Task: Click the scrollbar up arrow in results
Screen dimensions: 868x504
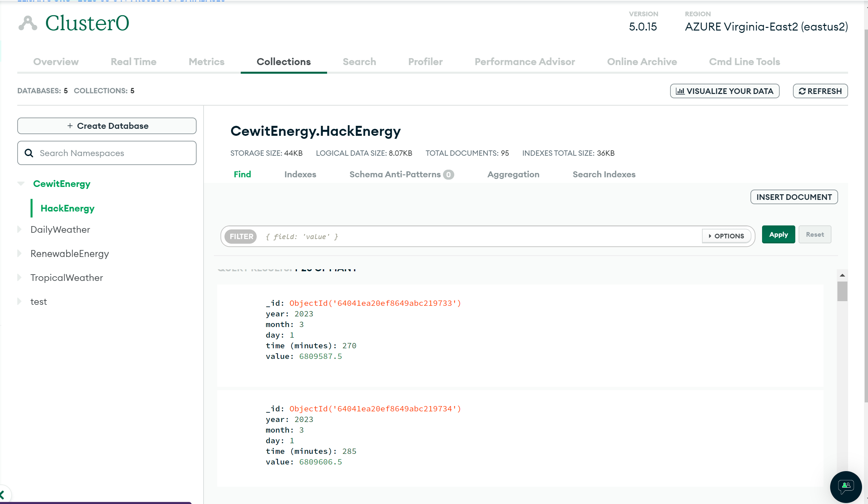Action: pos(842,275)
